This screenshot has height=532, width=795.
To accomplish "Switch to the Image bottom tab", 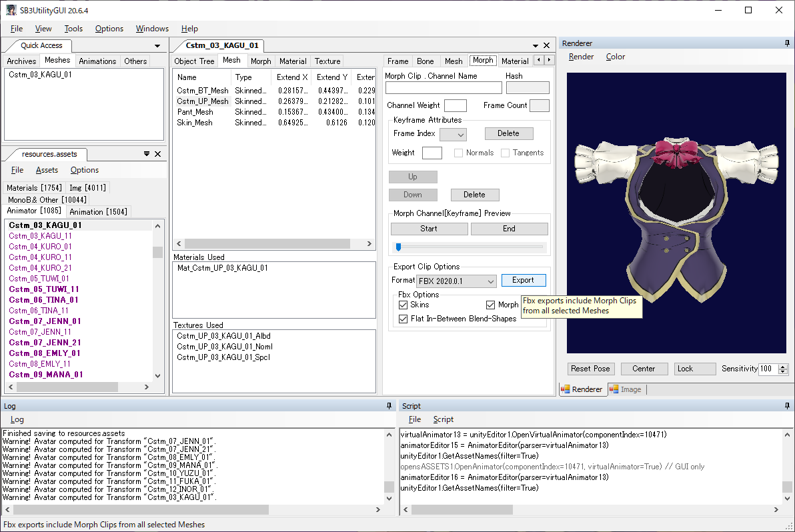I will click(x=626, y=389).
